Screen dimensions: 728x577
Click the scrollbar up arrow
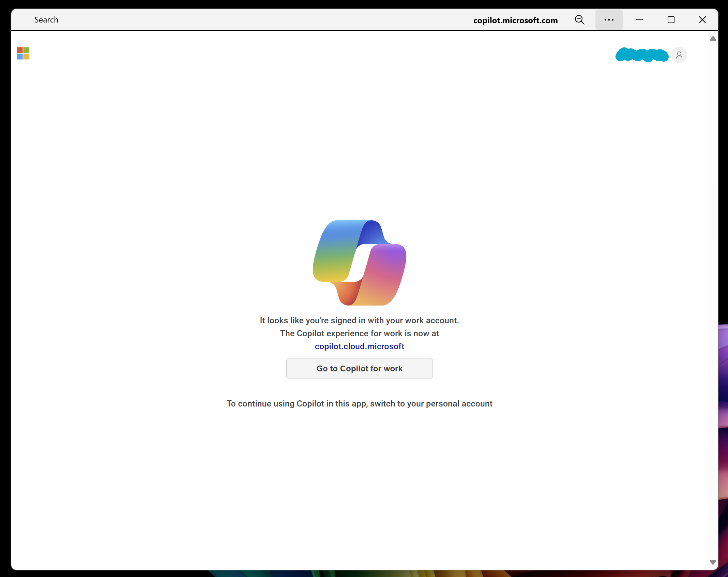713,39
